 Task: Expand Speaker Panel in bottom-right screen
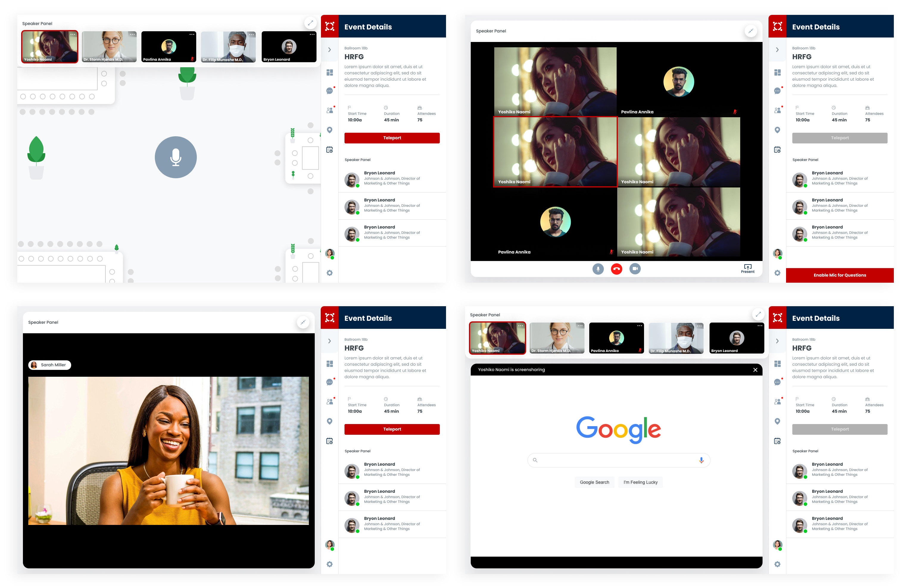click(758, 314)
